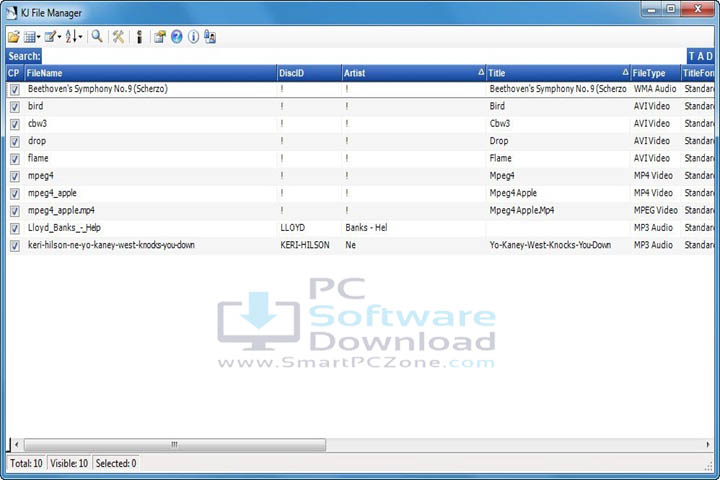
Task: Click the 'LLOYD' DiscID cell
Action: (292, 228)
